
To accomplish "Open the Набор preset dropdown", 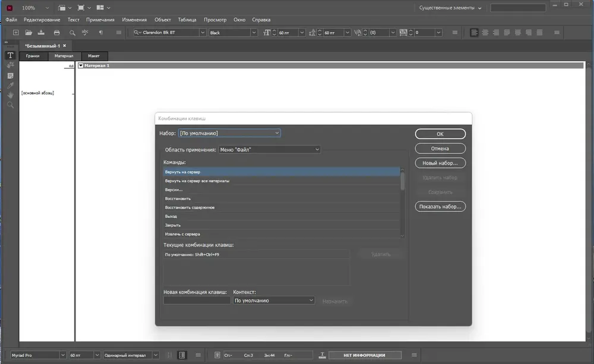I will [x=229, y=133].
